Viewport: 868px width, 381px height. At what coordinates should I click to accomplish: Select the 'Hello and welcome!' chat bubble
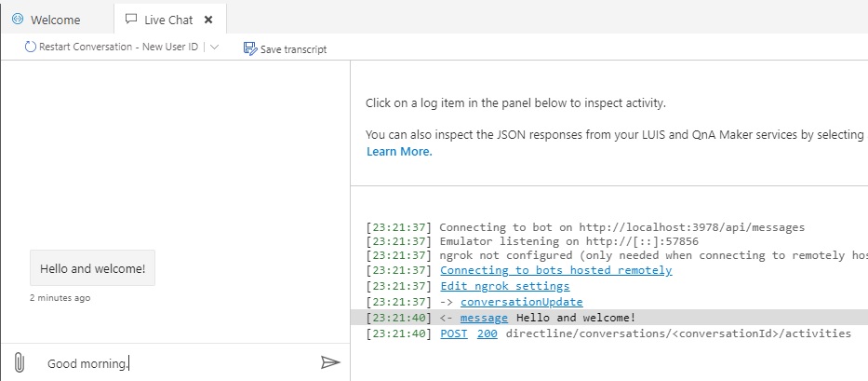(93, 268)
